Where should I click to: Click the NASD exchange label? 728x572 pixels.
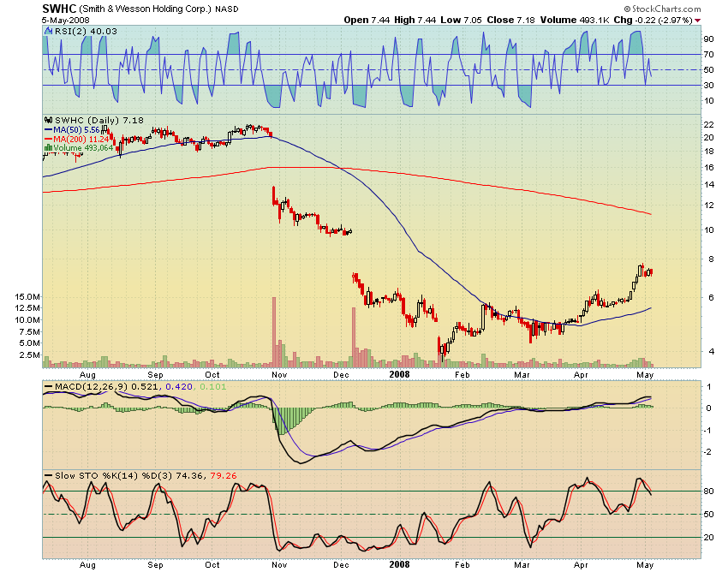coord(227,9)
